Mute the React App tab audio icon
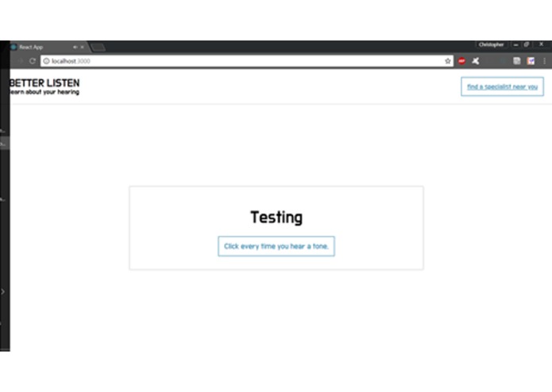The height and width of the screenshot is (392, 552). 75,47
